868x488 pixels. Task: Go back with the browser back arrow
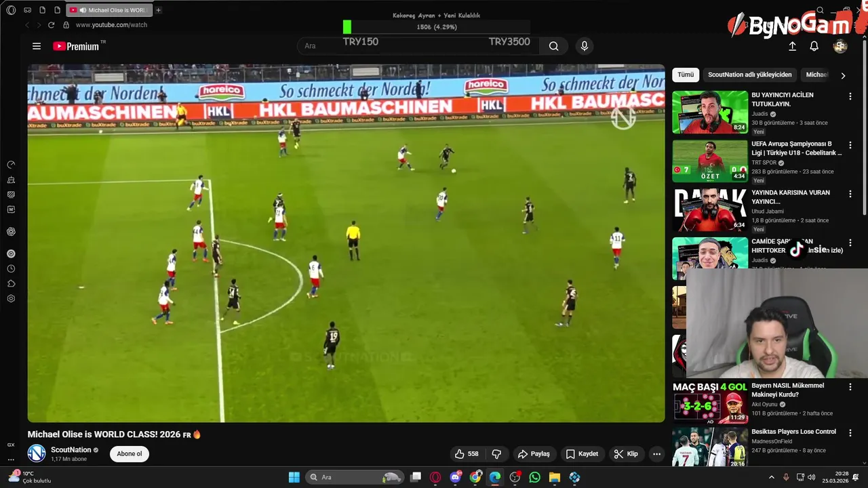click(x=26, y=25)
